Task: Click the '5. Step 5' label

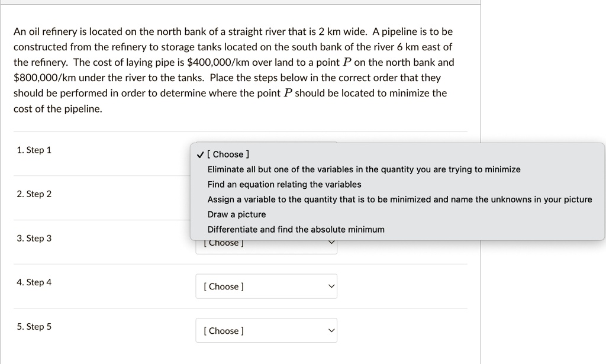Action: (34, 327)
